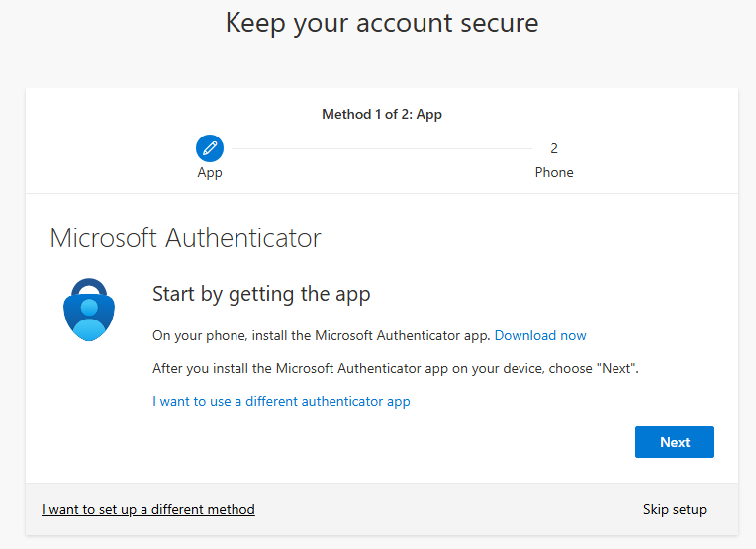Click the progress line between steps
The height and width of the screenshot is (549, 756).
pos(381,148)
